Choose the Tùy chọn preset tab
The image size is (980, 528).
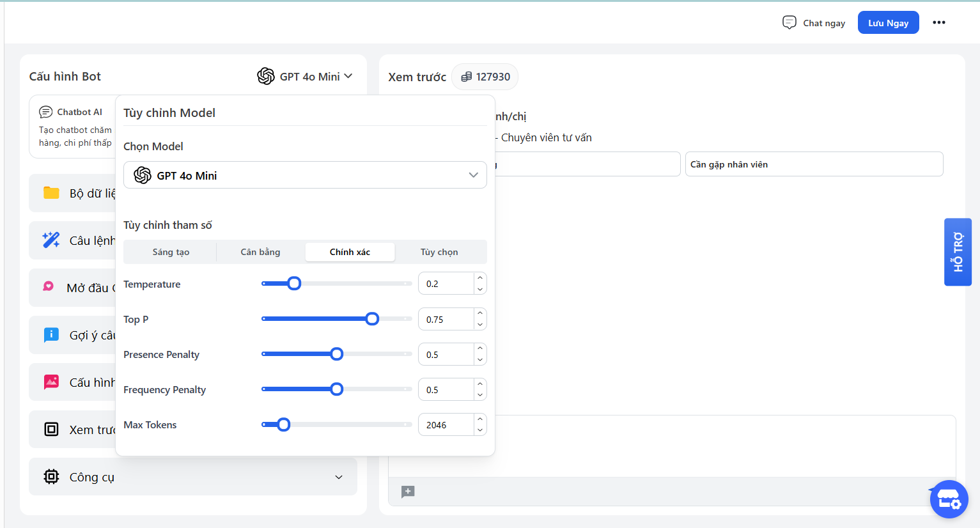439,252
